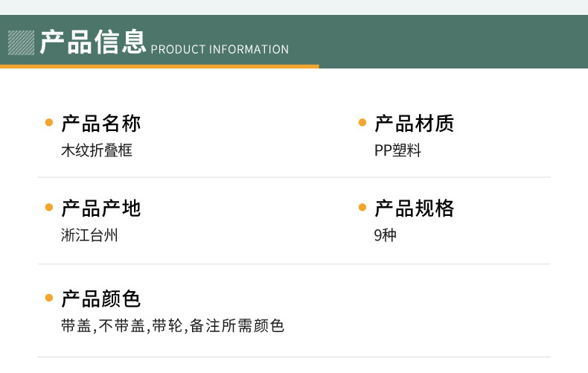Screen dimensions: 588x373
Task: Select the 产品材质 heading
Action: click(414, 123)
